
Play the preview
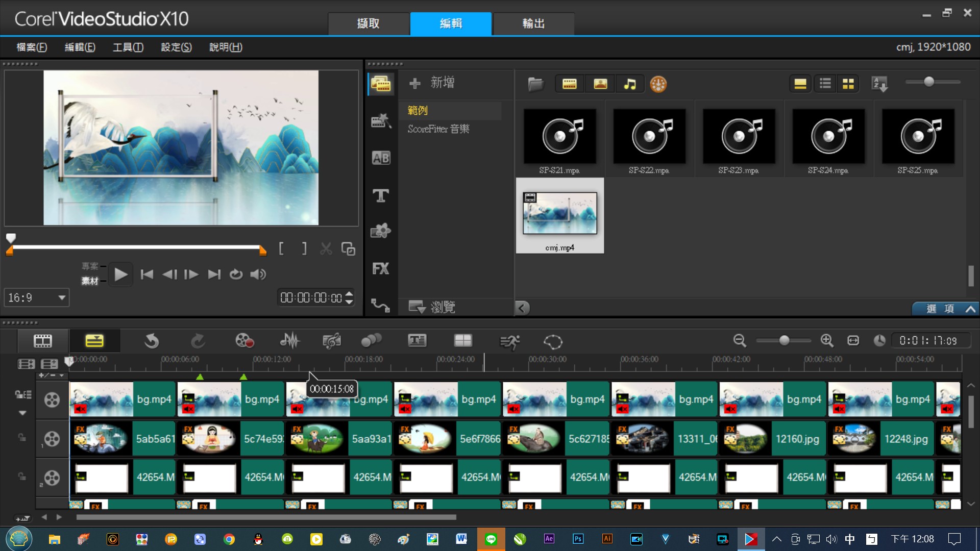click(121, 274)
